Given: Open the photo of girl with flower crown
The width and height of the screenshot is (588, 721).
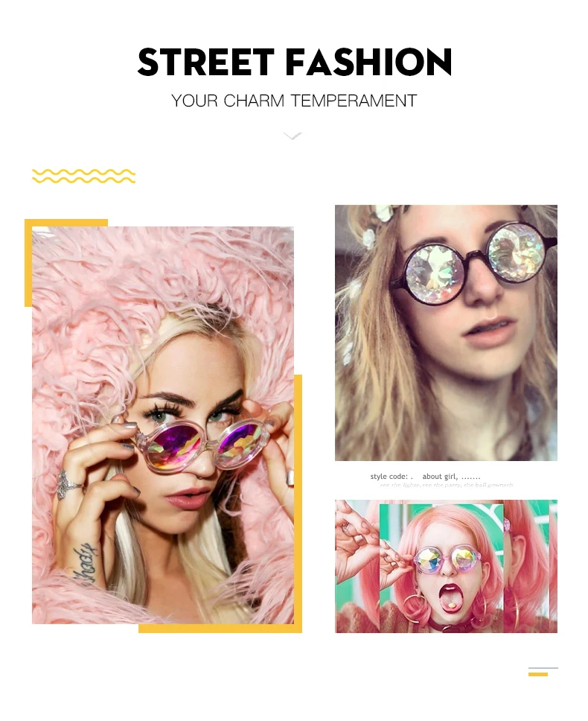Looking at the screenshot, I should click(x=446, y=333).
